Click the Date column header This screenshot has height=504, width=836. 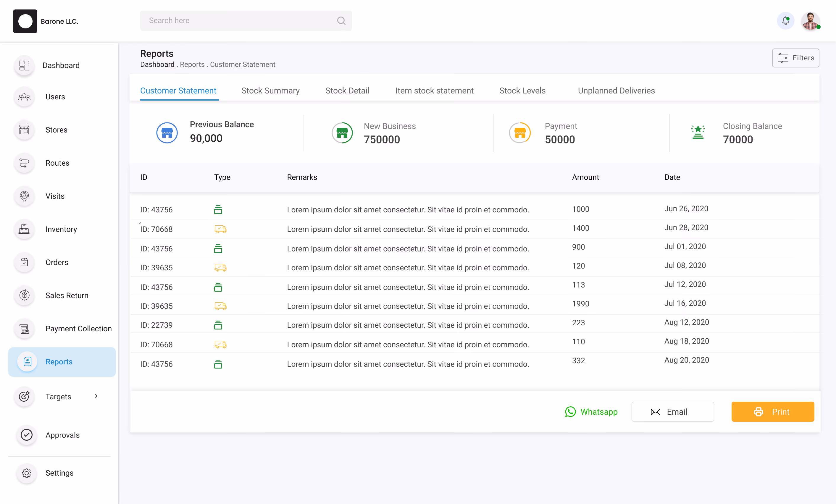(672, 177)
